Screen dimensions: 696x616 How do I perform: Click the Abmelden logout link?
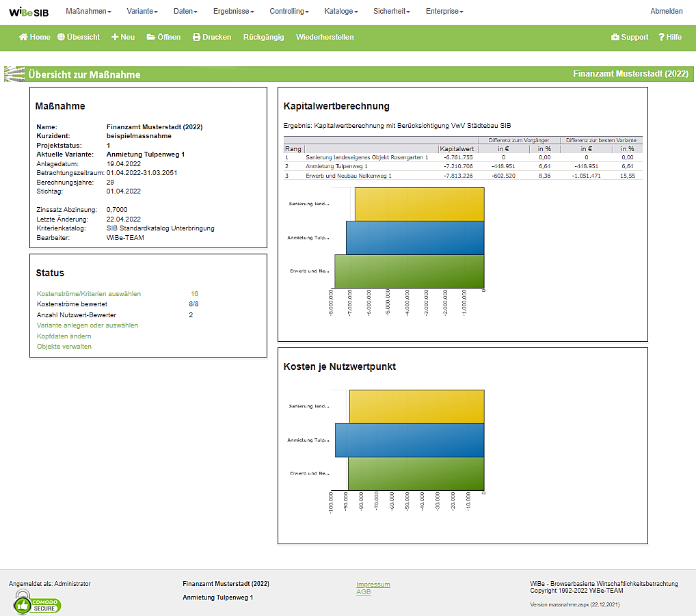[666, 12]
